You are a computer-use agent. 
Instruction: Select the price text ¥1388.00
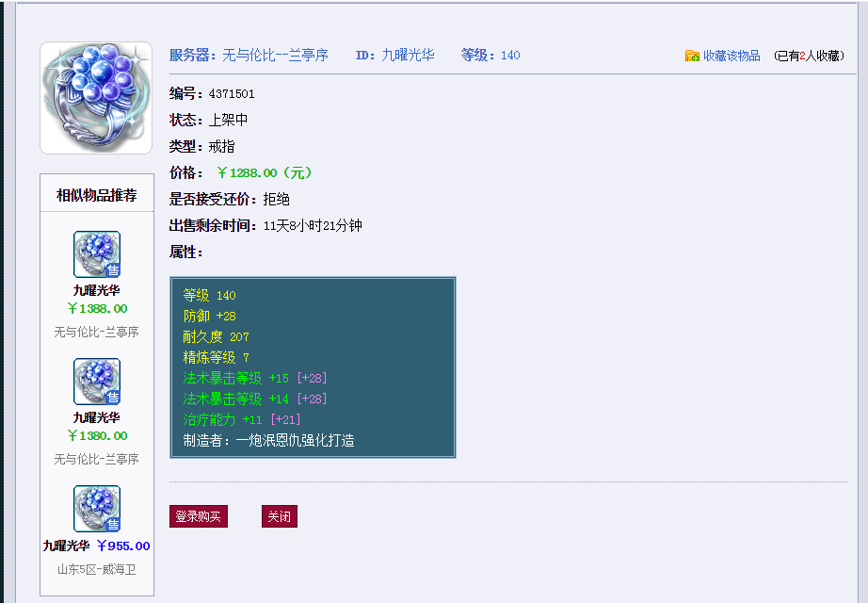point(97,309)
